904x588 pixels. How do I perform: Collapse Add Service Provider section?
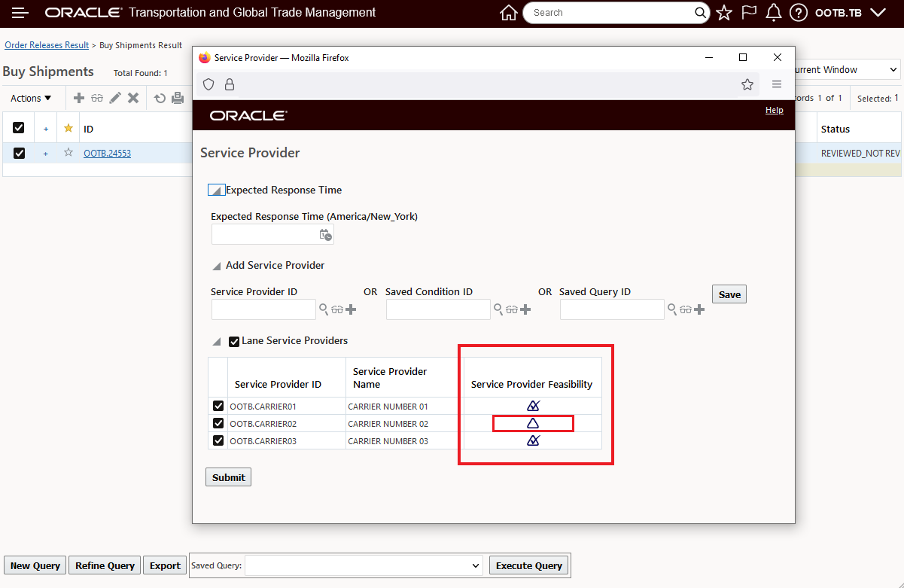coord(217,267)
